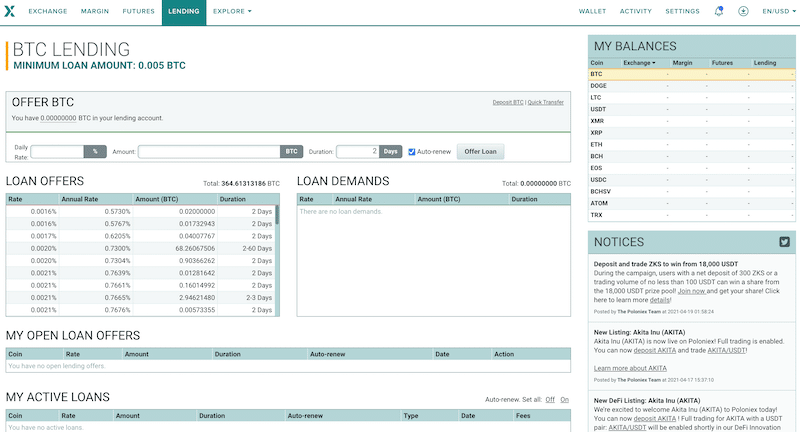Focus the Amount BTC input field
The width and height of the screenshot is (800, 432).
pyautogui.click(x=209, y=151)
